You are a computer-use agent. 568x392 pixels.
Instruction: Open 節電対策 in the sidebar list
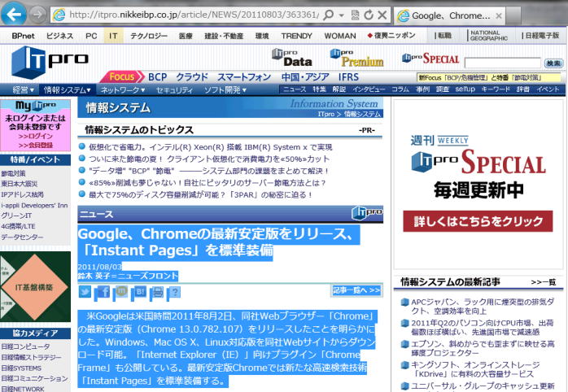pos(13,173)
